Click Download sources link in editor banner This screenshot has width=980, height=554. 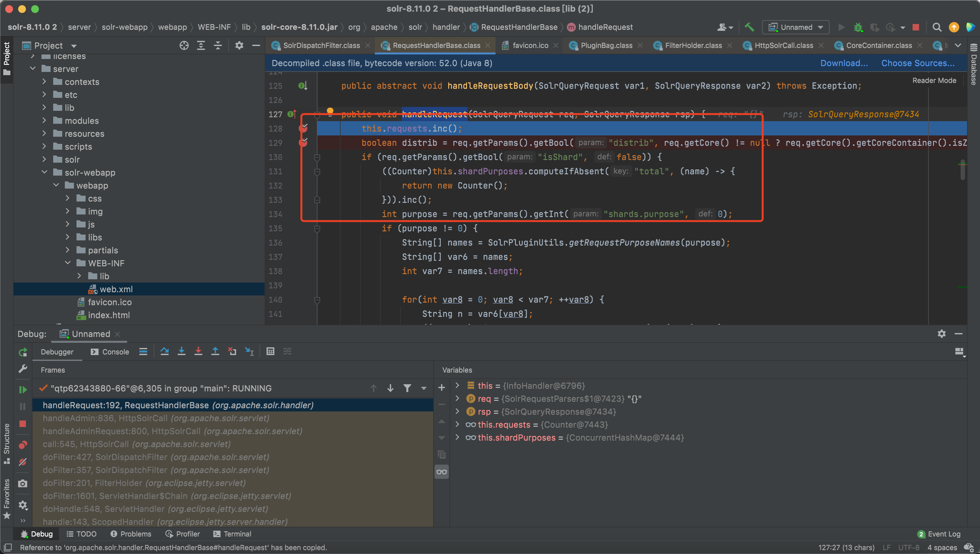[843, 63]
